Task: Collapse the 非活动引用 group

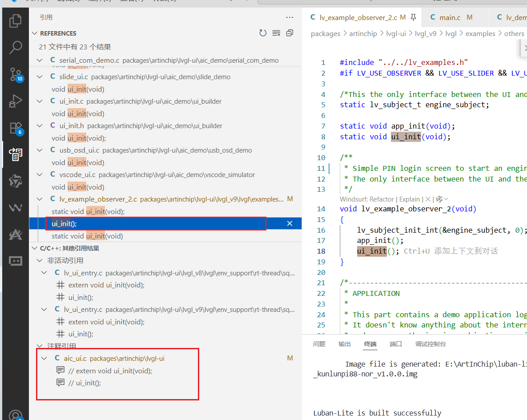Action: click(40, 261)
